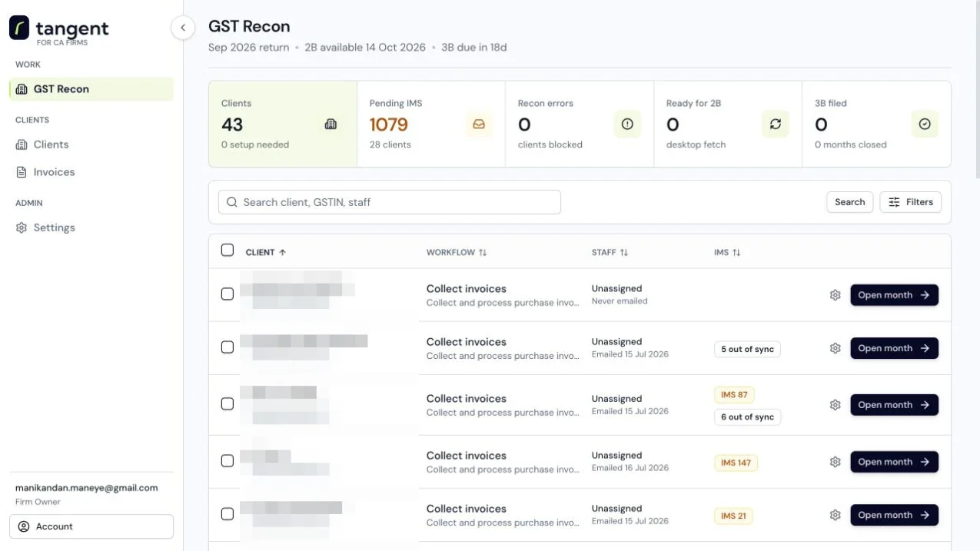Click the Never emailed text
Screen dimensions: 980x551
coord(620,301)
